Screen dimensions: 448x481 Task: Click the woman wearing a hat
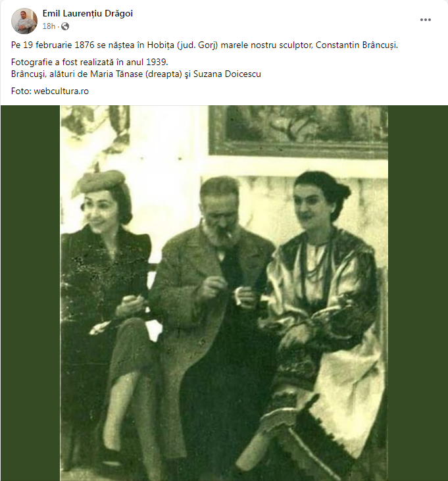104,307
